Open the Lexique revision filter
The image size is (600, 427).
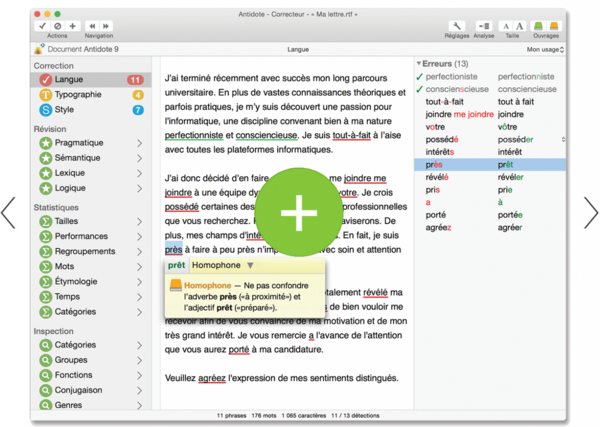pyautogui.click(x=91, y=173)
